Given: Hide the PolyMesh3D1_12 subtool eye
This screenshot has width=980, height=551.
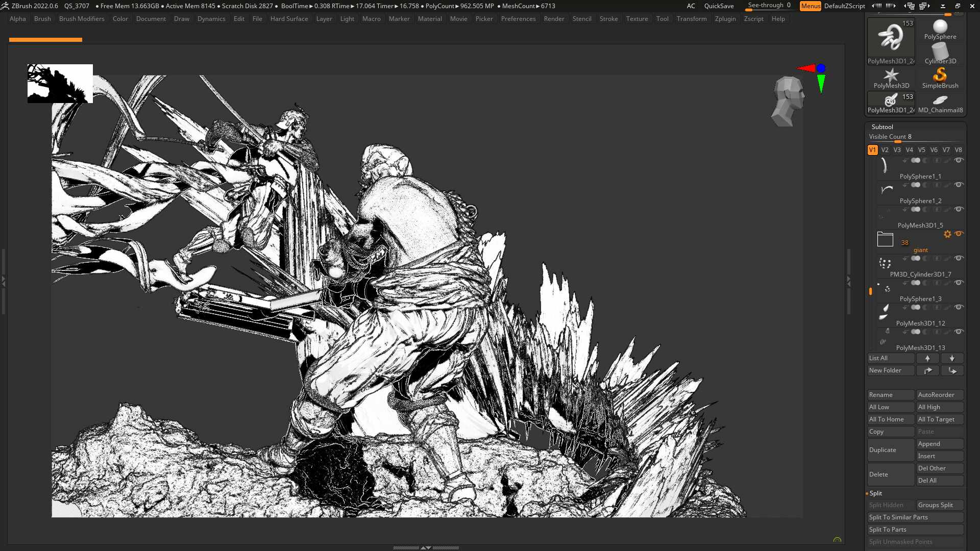Looking at the screenshot, I should [959, 307].
